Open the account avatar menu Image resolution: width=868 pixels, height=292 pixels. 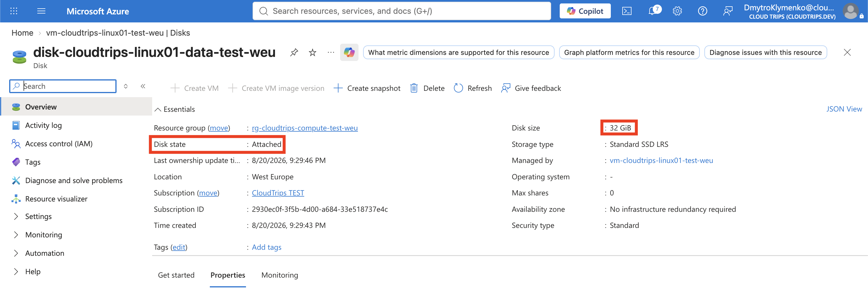851,11
